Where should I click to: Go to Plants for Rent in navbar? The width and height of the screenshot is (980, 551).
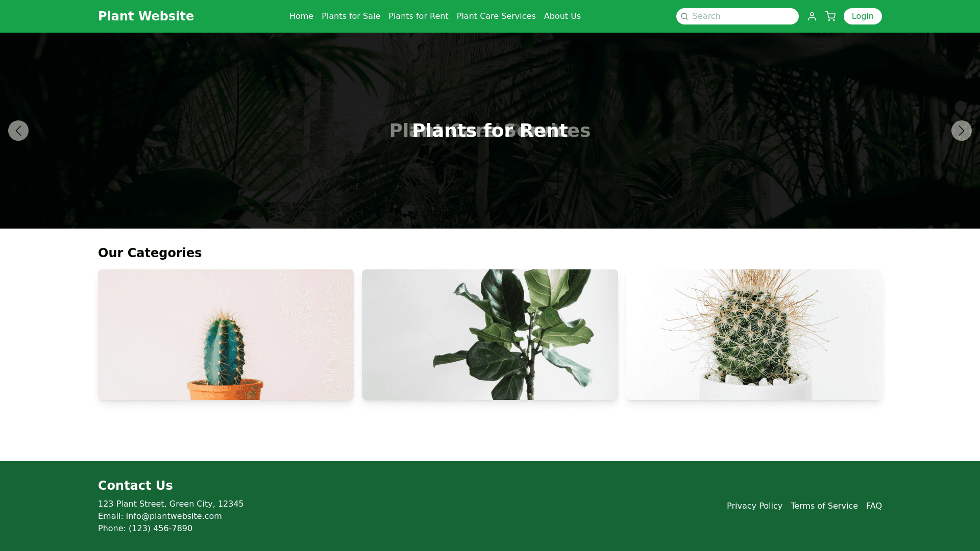pos(418,16)
